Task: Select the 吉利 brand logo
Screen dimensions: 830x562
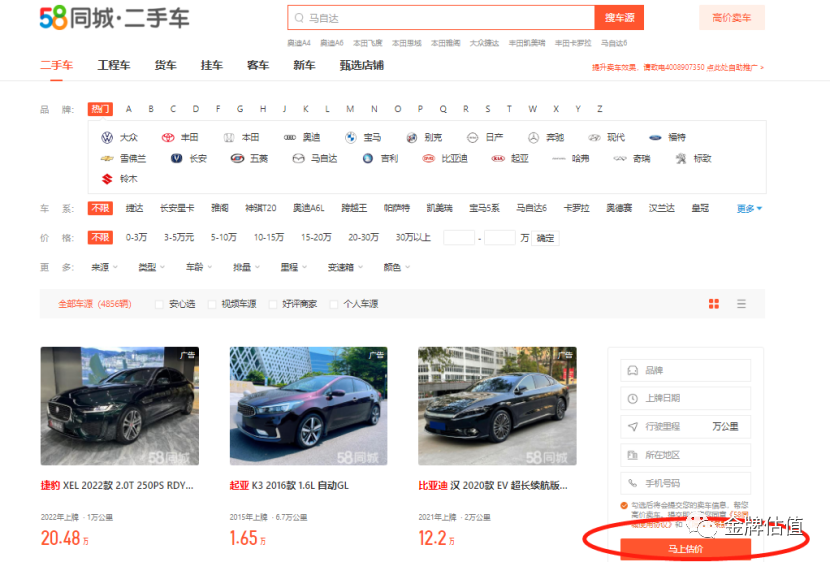Action: pos(368,158)
